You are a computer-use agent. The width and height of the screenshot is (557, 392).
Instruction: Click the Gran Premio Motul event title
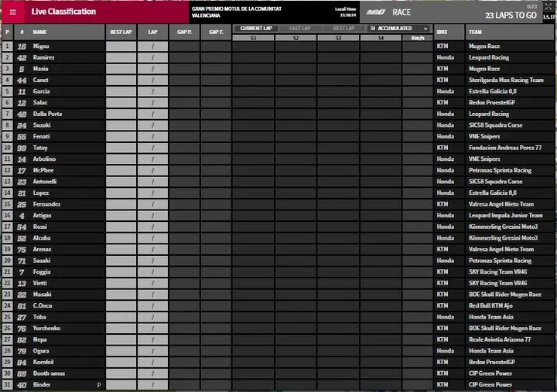click(237, 12)
